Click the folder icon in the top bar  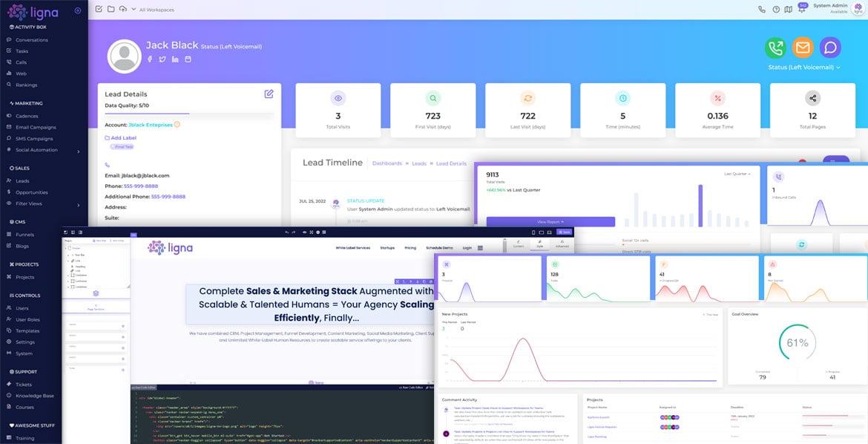pyautogui.click(x=111, y=9)
